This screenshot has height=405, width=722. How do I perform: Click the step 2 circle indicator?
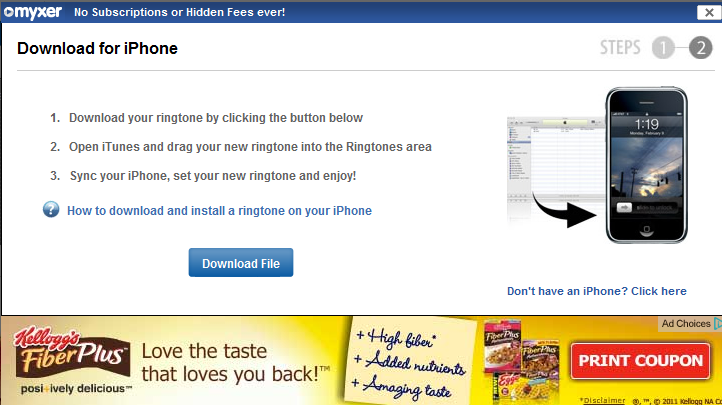pyautogui.click(x=701, y=48)
